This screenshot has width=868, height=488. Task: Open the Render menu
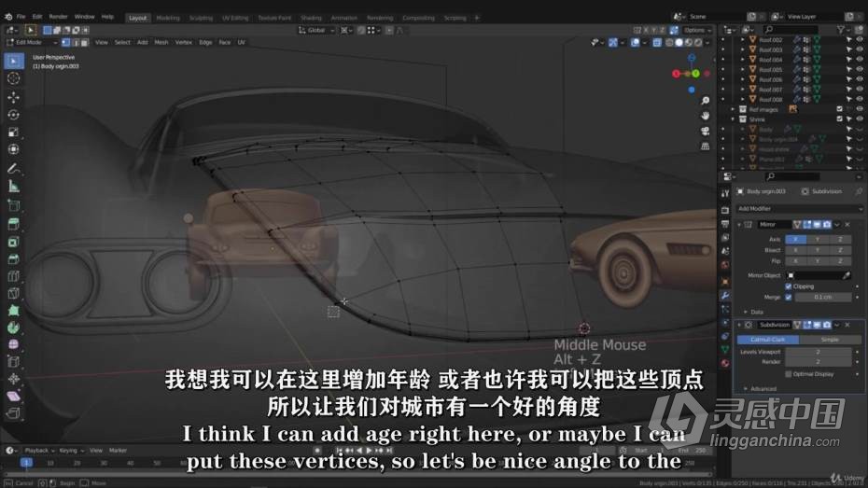coord(58,17)
